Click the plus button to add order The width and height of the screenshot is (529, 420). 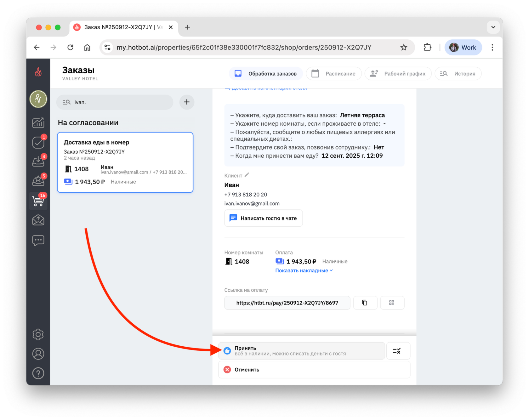pos(187,102)
